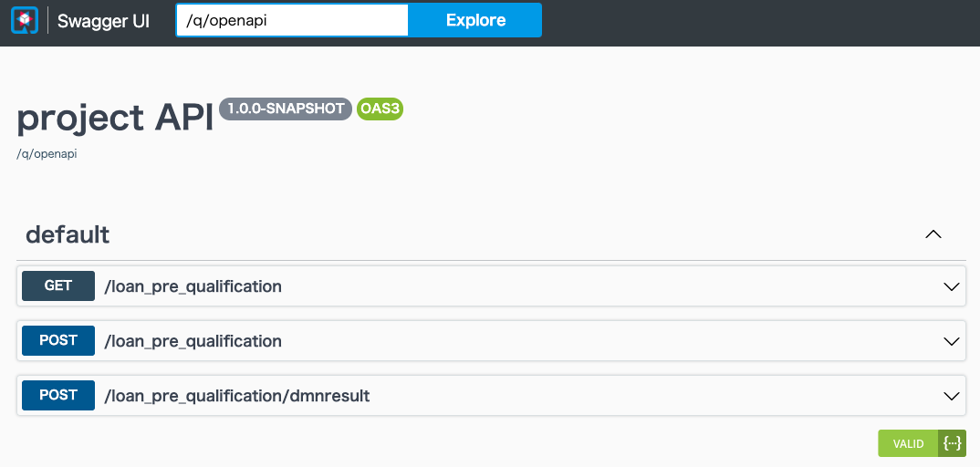Click the GET method badge
980x467 pixels.
(x=58, y=285)
